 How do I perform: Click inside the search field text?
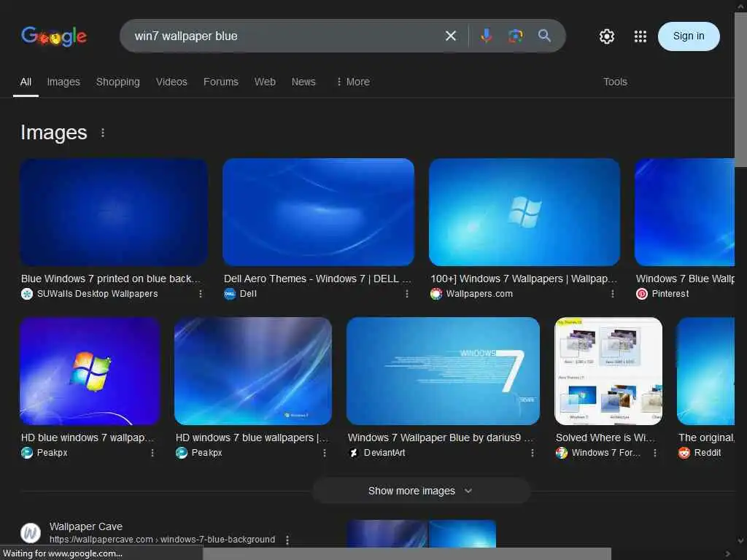186,36
